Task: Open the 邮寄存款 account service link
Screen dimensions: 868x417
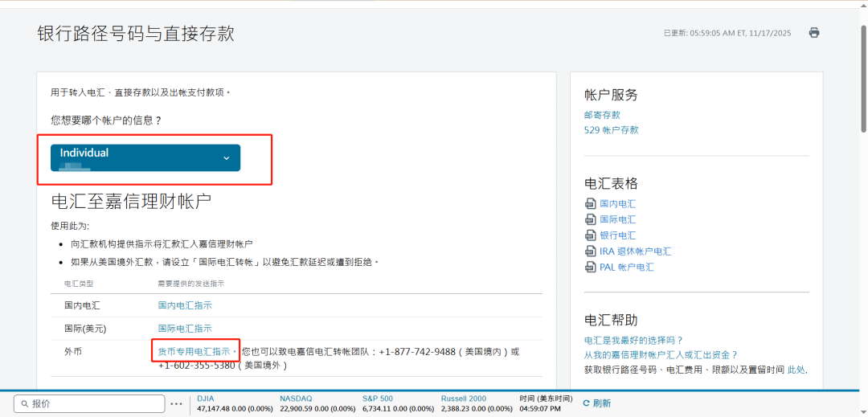Action: (602, 115)
